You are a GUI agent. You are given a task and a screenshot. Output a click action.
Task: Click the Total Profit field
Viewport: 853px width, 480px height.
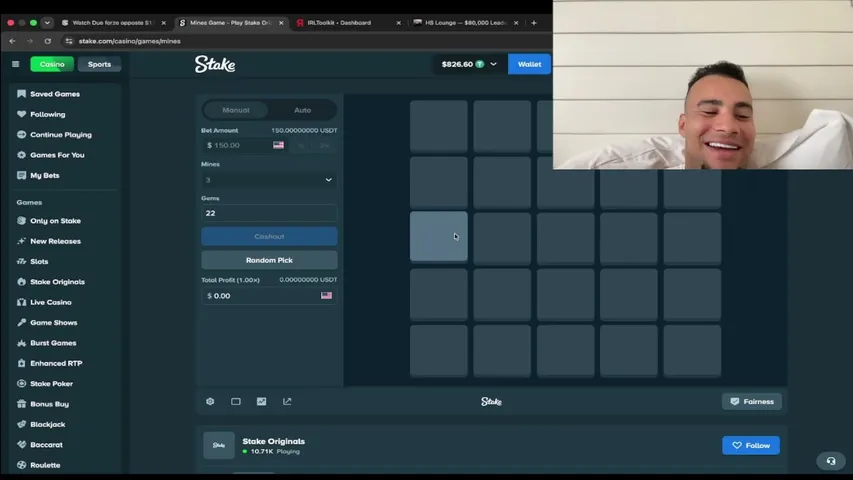269,296
